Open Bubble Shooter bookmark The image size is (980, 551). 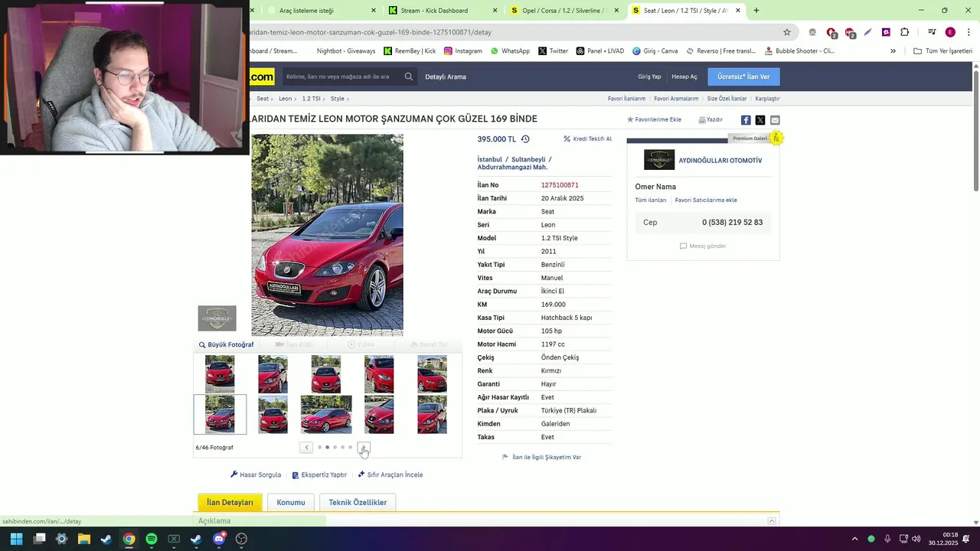tap(799, 51)
